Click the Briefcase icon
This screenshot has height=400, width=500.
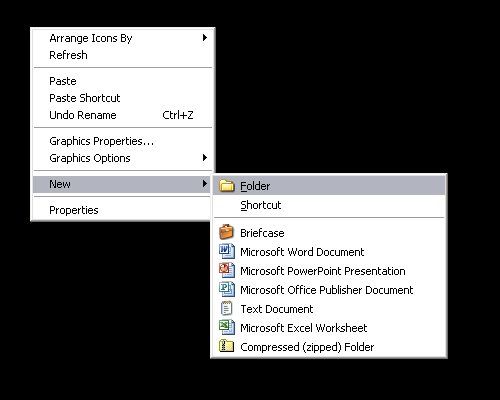pos(226,232)
